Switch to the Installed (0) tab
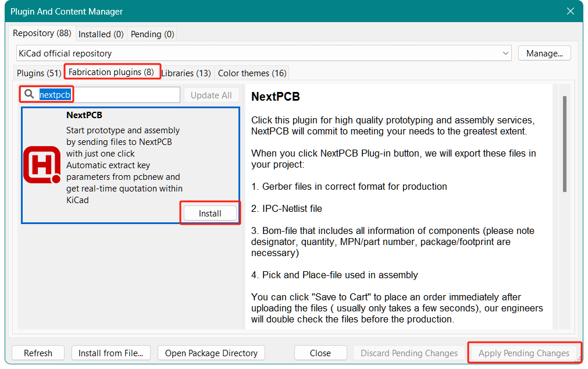The width and height of the screenshot is (588, 369). 101,34
